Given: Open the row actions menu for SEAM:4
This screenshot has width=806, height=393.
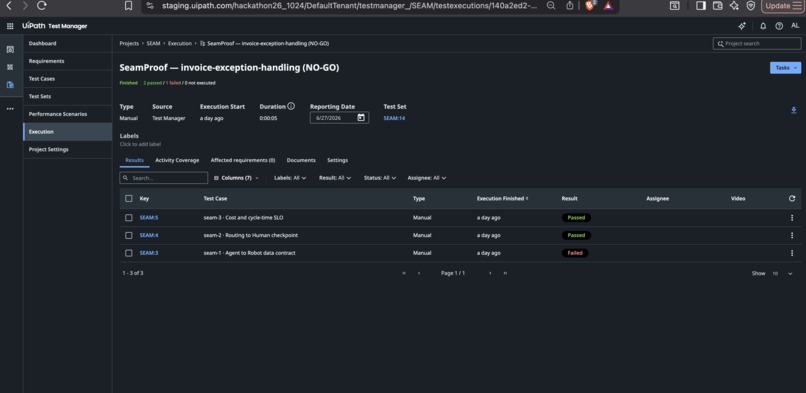Looking at the screenshot, I should [x=792, y=235].
